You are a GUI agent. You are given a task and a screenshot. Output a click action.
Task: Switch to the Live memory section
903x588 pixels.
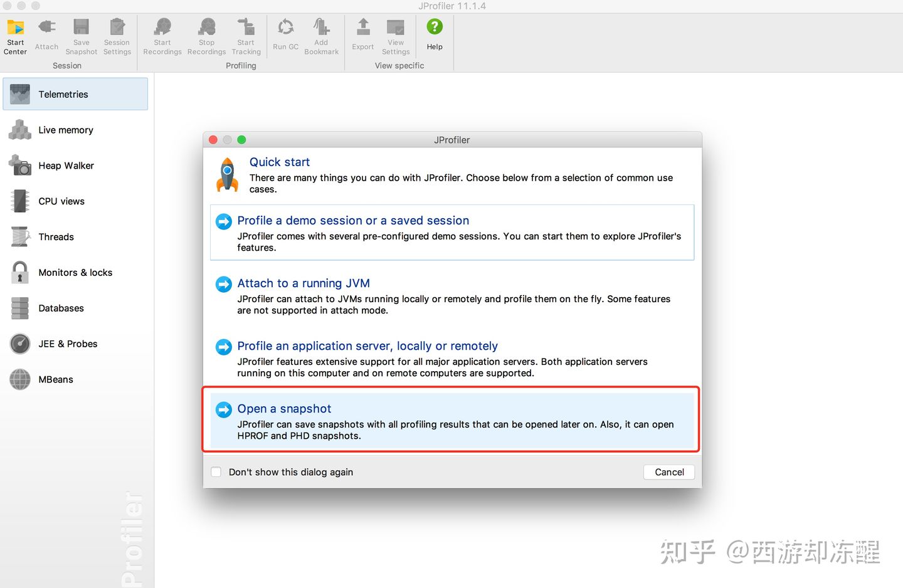coord(66,130)
